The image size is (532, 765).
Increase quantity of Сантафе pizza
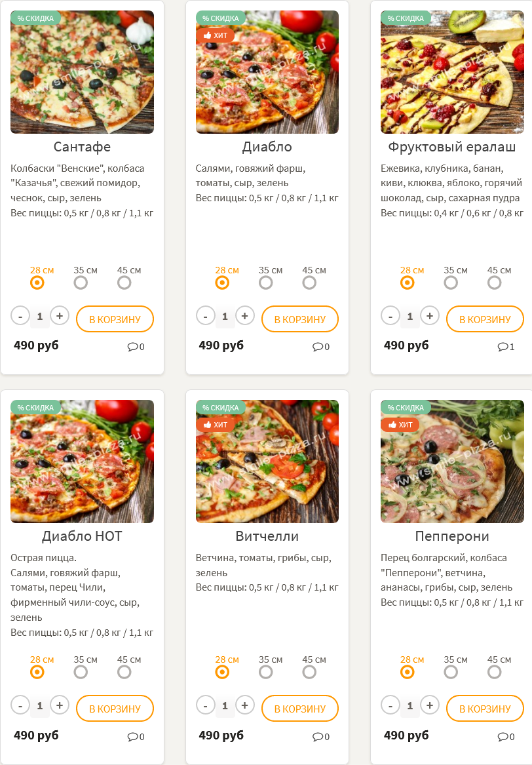coord(60,316)
